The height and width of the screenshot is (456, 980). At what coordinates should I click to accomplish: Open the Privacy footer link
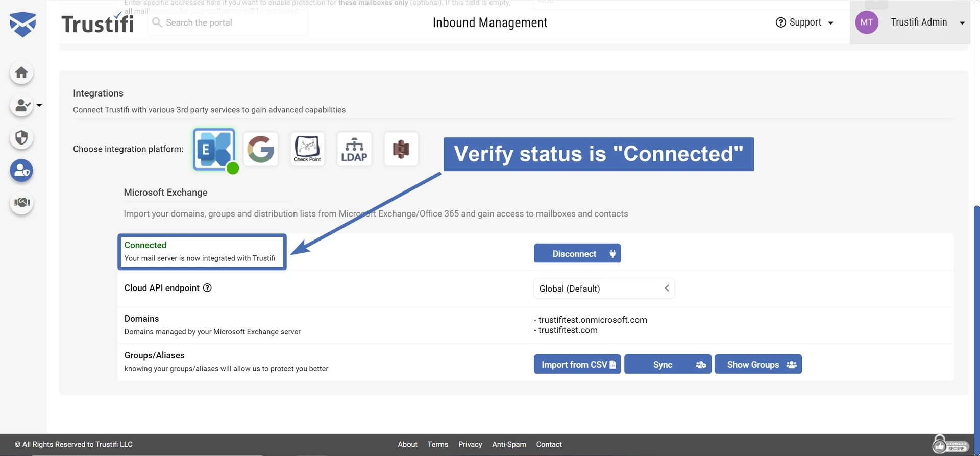pos(470,444)
